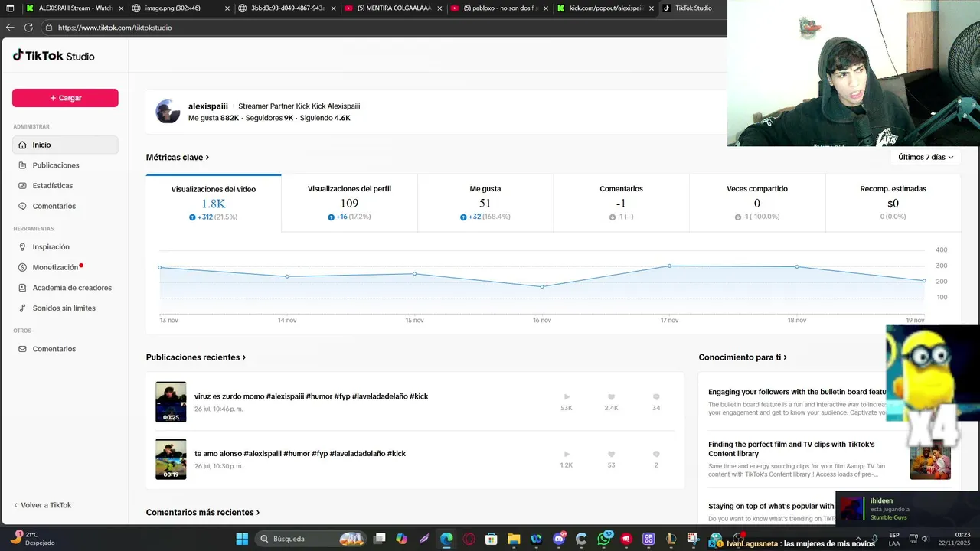The height and width of the screenshot is (551, 980).
Task: Select Visualizaciones del perfil metric tab
Action: click(349, 204)
